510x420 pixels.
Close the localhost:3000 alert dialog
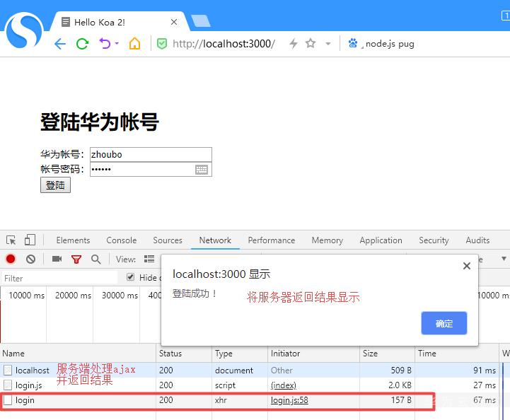tap(467, 266)
